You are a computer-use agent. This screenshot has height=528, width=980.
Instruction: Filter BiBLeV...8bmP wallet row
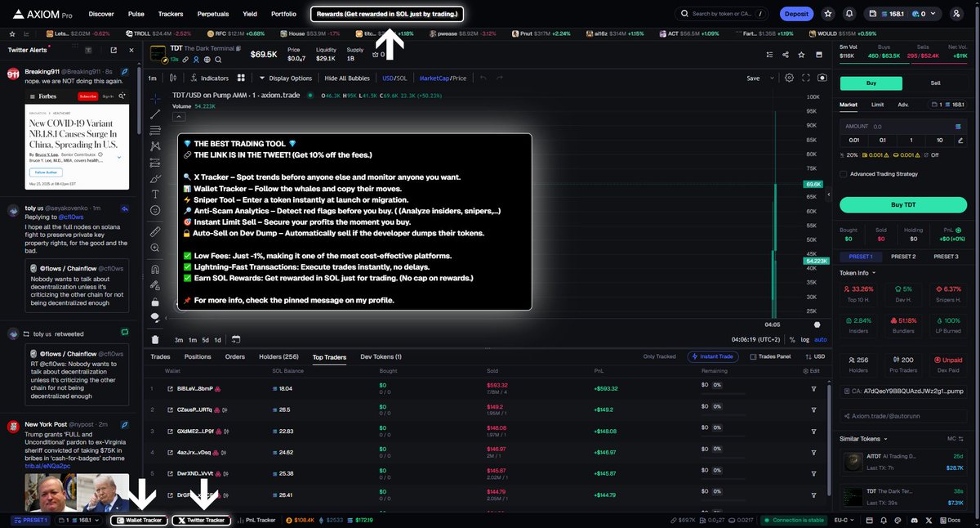click(x=813, y=388)
